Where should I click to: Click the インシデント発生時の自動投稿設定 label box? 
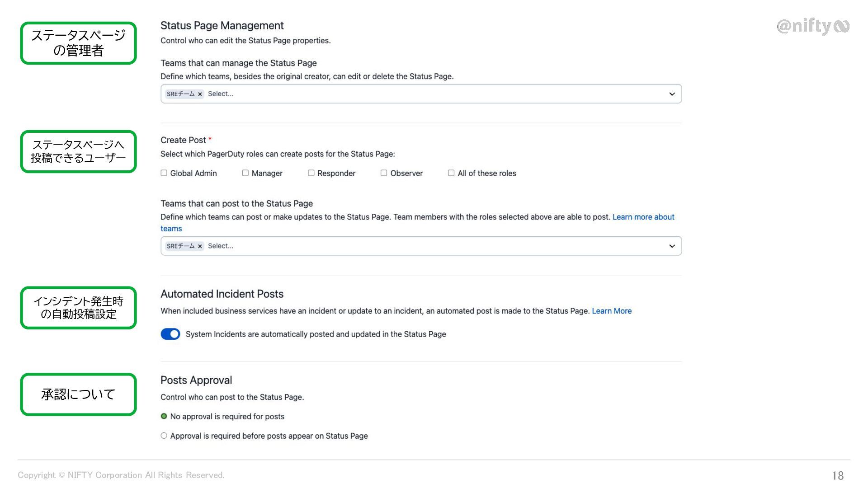click(x=78, y=308)
